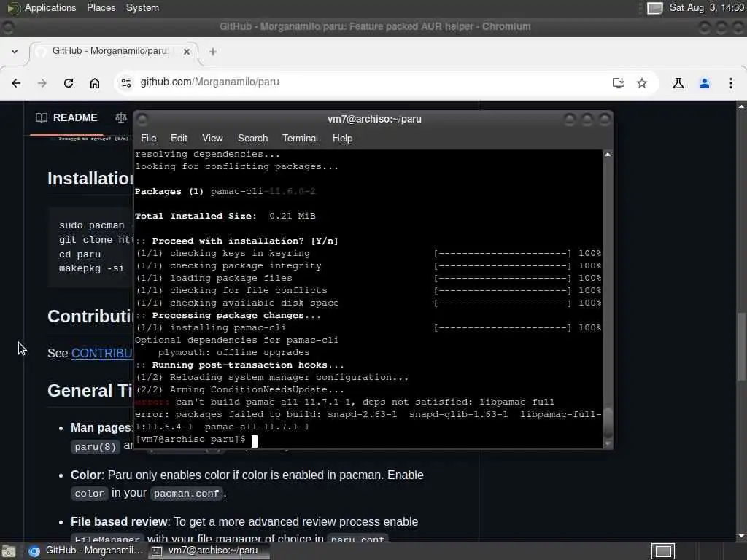View site information icon in address bar

[x=125, y=83]
